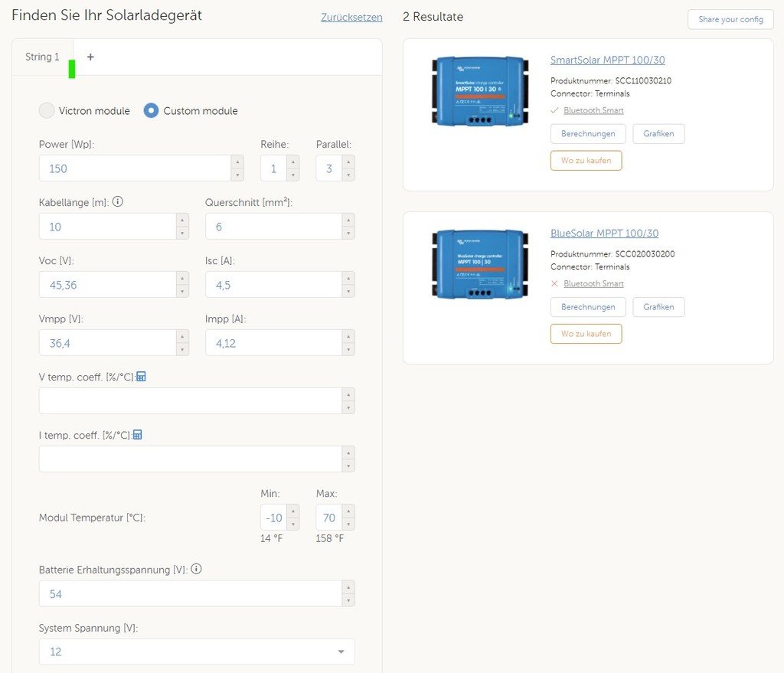Open the BlueSolar MPPT 100/30 product link

click(605, 233)
